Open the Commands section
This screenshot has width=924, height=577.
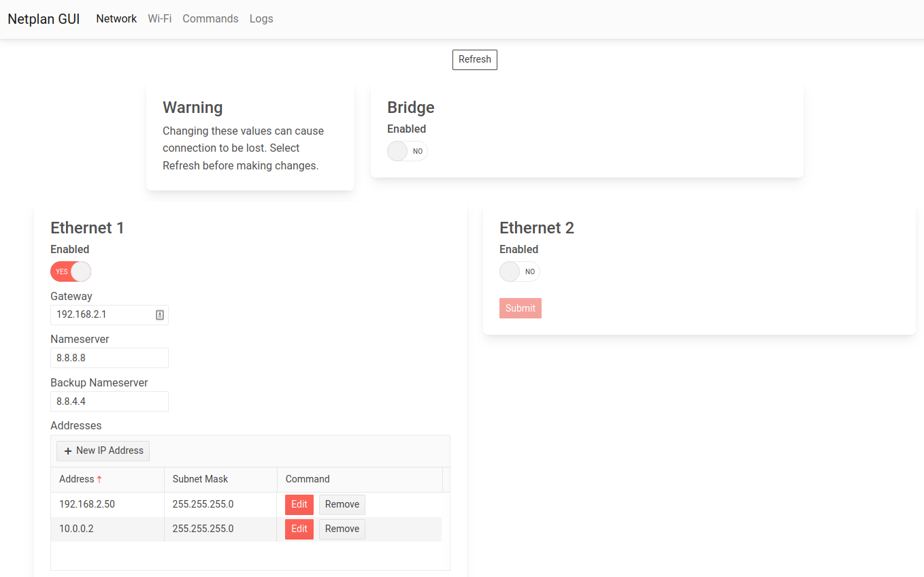210,18
